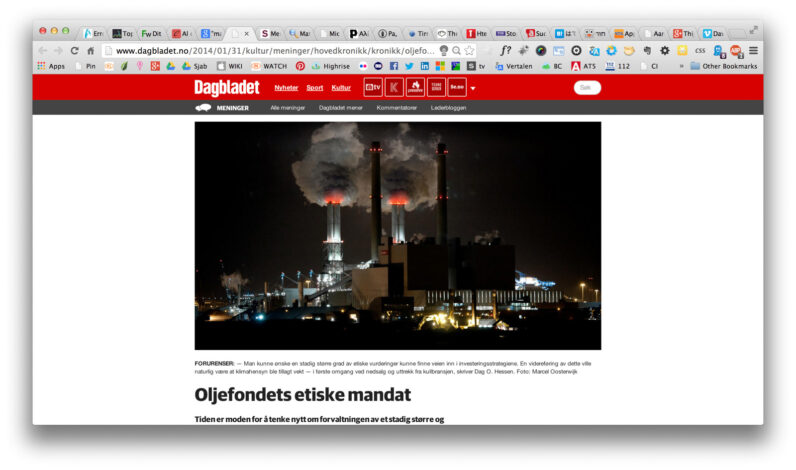Open the Adblock Plus extension icon
Screen dimensions: 796x470
735,50
